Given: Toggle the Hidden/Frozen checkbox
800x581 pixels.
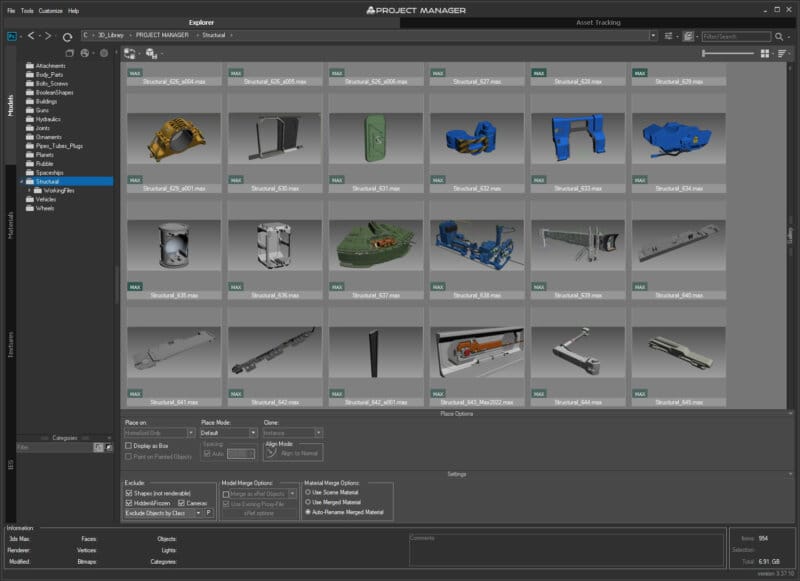Looking at the screenshot, I should pos(129,503).
